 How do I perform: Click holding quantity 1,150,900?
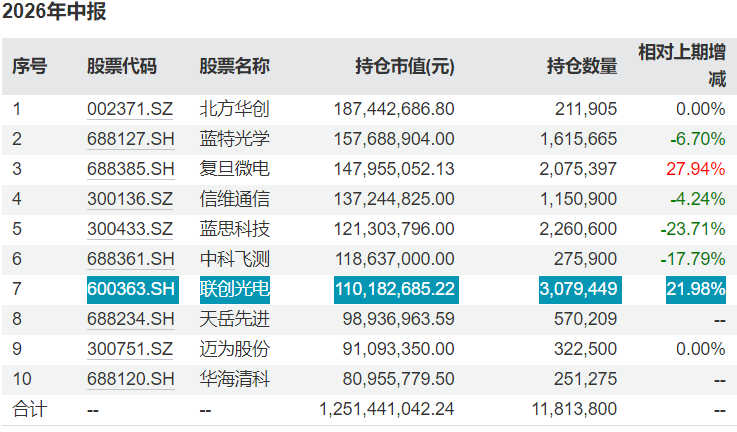578,199
